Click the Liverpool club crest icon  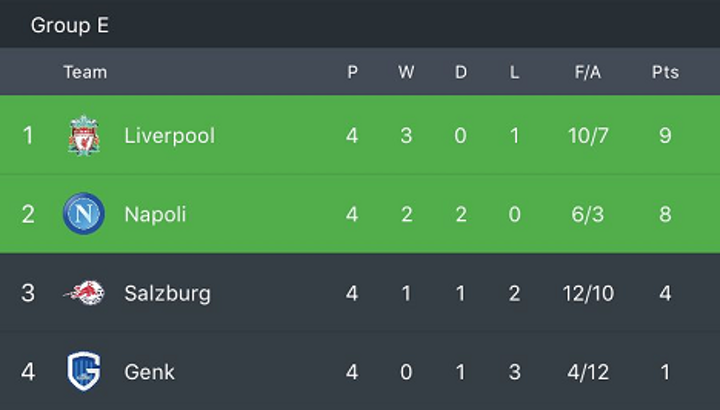point(84,135)
